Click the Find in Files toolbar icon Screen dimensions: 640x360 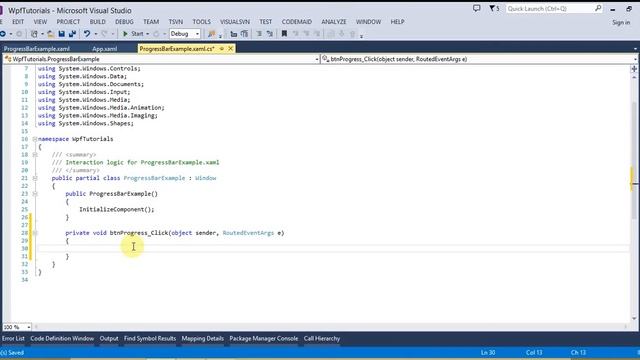point(211,34)
